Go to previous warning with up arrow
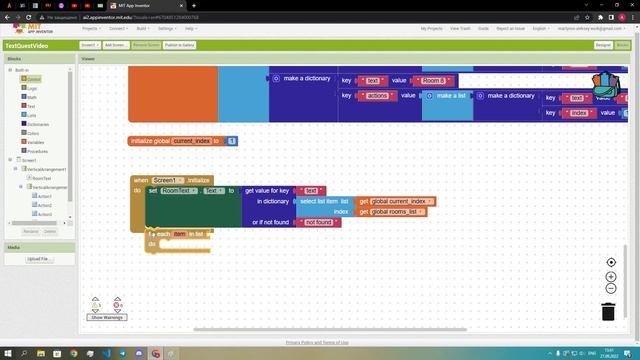The height and width of the screenshot is (360, 640). coord(95,299)
